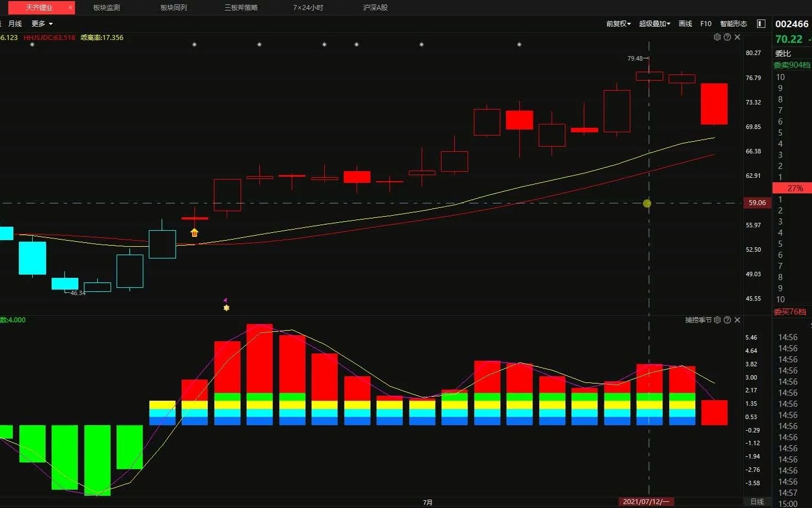Open the 三板斧策略 tab
This screenshot has width=812, height=508.
click(241, 8)
